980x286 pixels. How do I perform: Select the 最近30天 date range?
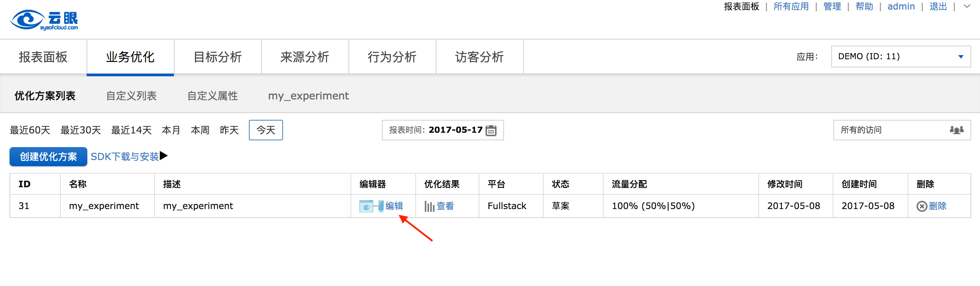(81, 130)
